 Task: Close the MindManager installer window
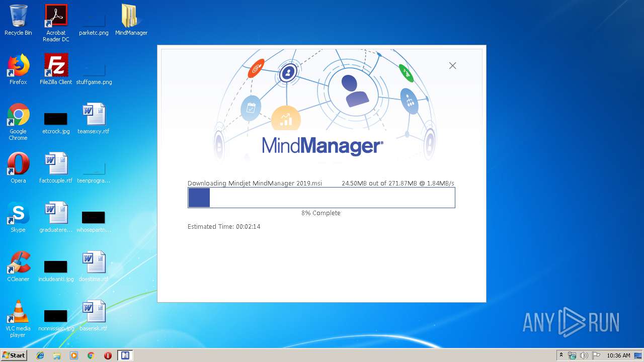[x=452, y=66]
